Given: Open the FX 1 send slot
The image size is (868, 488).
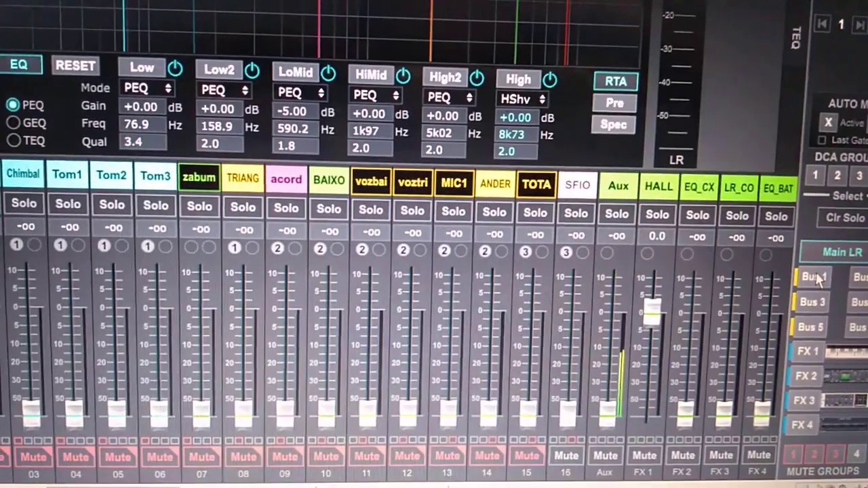Looking at the screenshot, I should (808, 351).
